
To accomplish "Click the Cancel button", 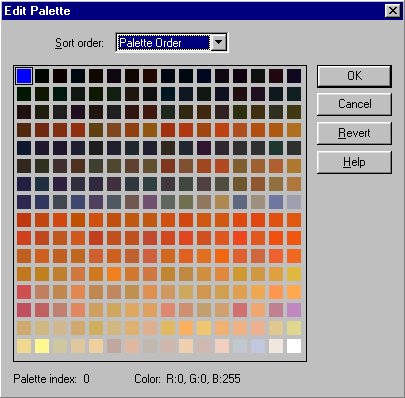I will [354, 104].
